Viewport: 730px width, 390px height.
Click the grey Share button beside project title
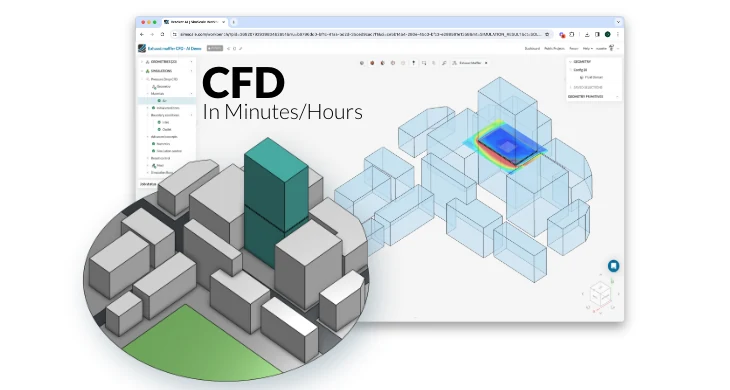215,48
